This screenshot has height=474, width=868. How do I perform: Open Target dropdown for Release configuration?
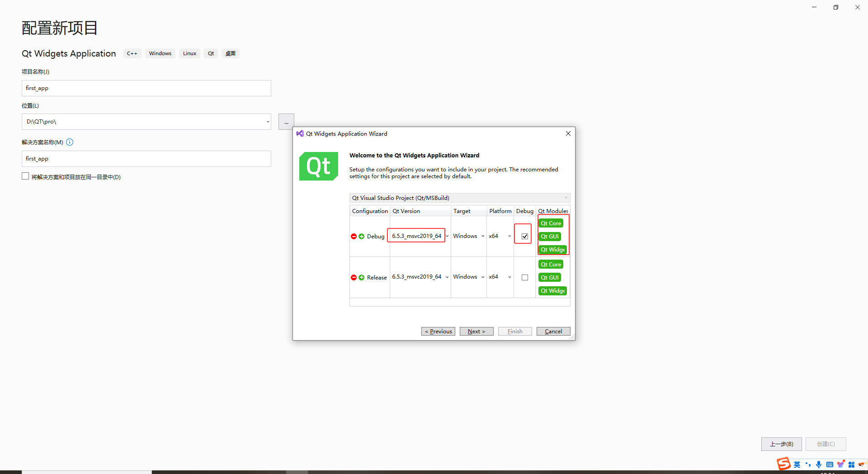point(483,277)
